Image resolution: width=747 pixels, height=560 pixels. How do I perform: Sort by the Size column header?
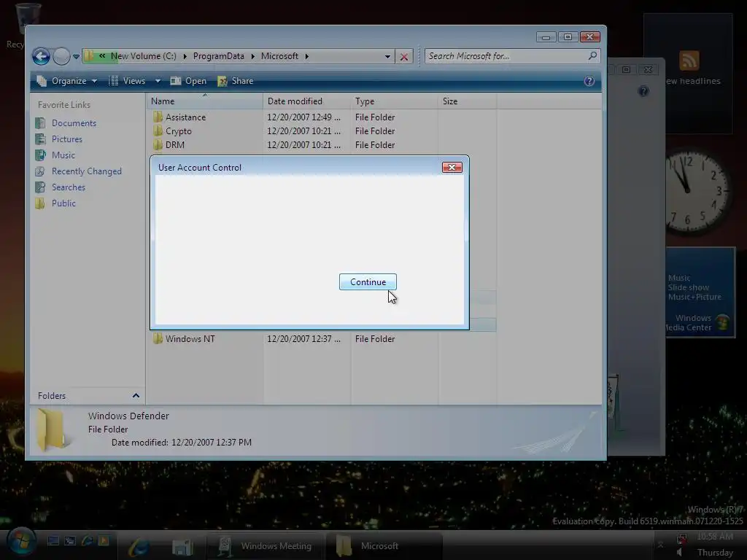pyautogui.click(x=467, y=101)
